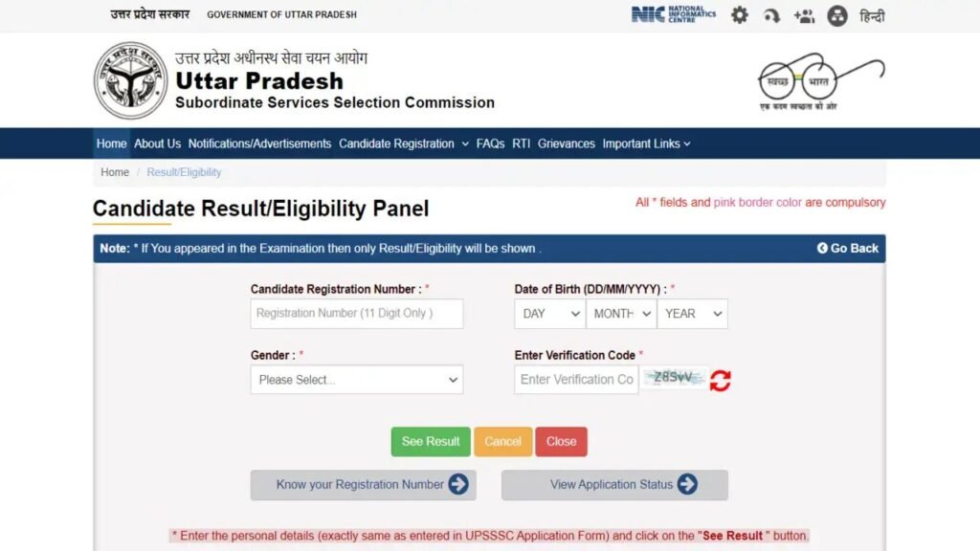Viewport: 980px width, 551px height.
Task: Refresh the verification code captcha
Action: pos(720,380)
